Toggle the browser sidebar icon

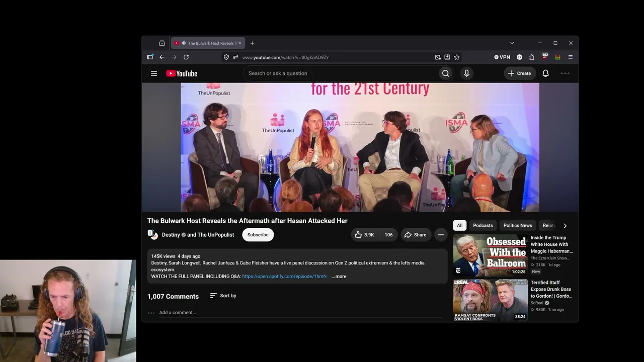coord(150,57)
